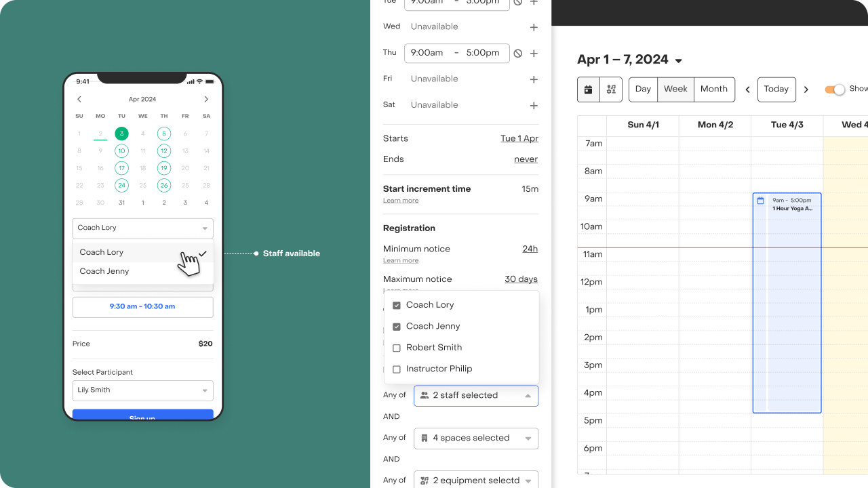
Task: Click checkmark next to Coach Lory option
Action: tap(202, 253)
